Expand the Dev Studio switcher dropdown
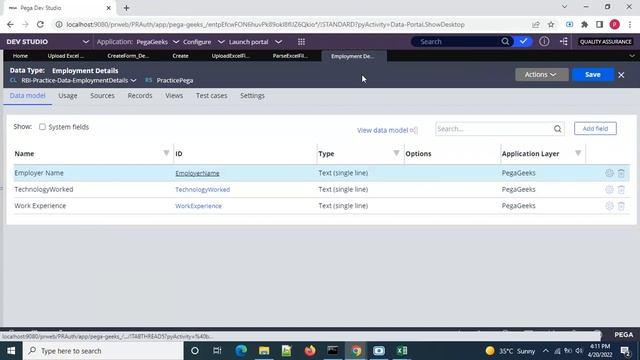Viewport: 640px width, 360px height. tap(86, 42)
